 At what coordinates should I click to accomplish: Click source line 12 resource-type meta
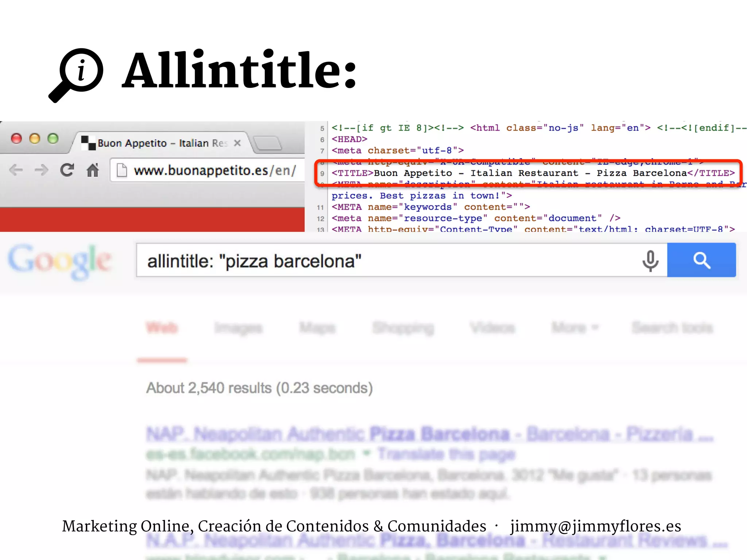click(x=476, y=218)
